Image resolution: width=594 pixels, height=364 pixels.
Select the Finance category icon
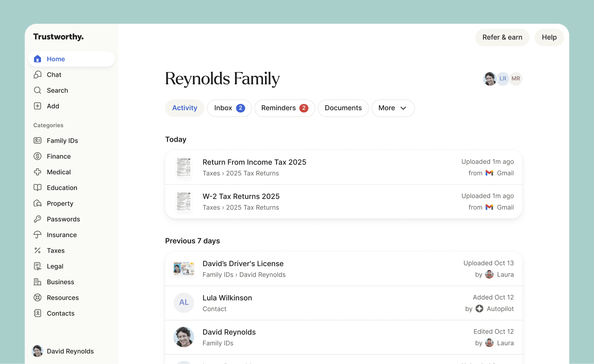click(37, 156)
